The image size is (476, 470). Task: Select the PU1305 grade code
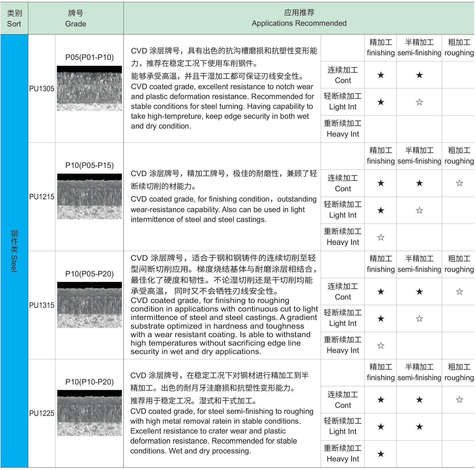(42, 89)
